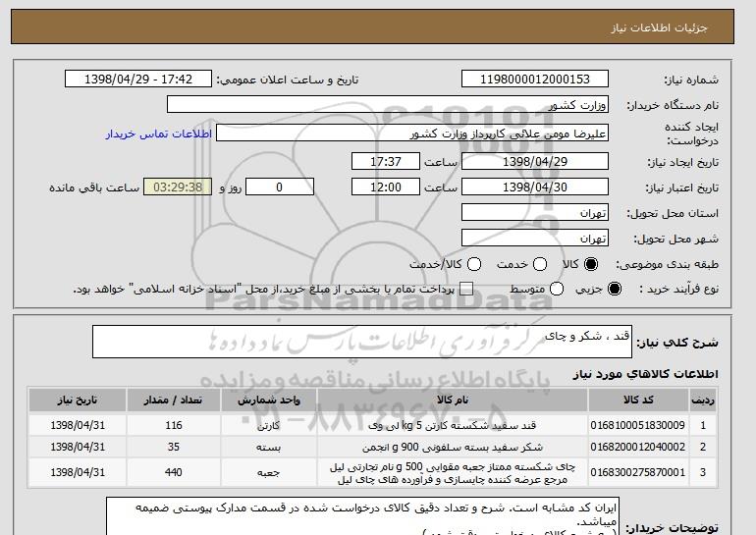
Task: Click the quantity value 35
Action: (x=173, y=447)
